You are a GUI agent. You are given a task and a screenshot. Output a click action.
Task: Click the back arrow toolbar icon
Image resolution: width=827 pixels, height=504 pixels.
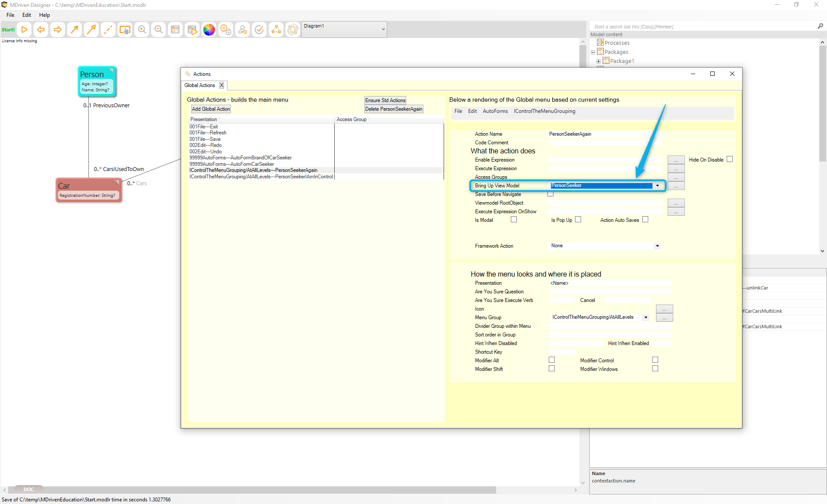(x=41, y=30)
